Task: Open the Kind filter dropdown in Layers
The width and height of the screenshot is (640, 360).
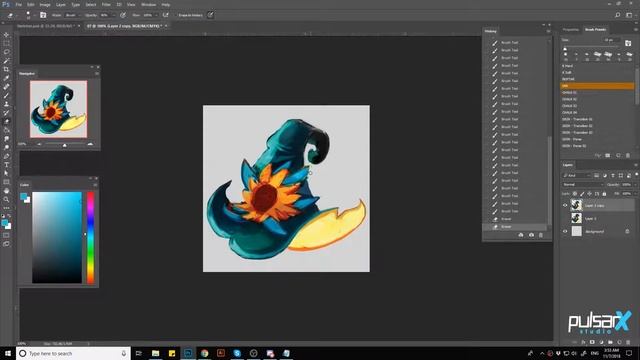Action: (577, 176)
